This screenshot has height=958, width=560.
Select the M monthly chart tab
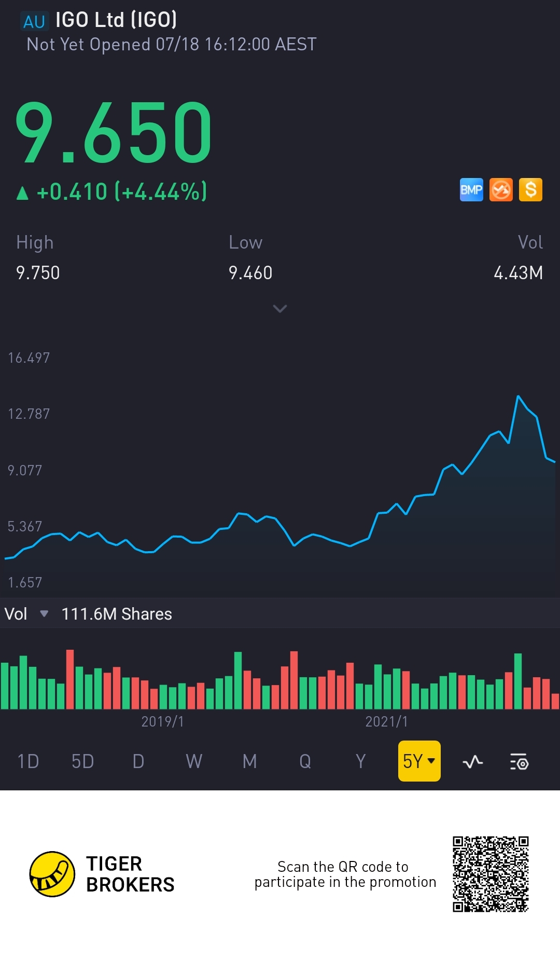[249, 761]
